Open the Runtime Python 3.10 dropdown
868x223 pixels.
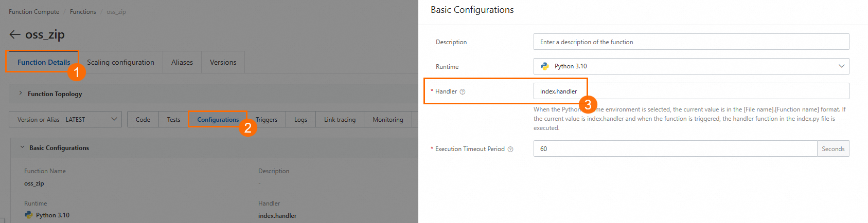click(x=691, y=66)
